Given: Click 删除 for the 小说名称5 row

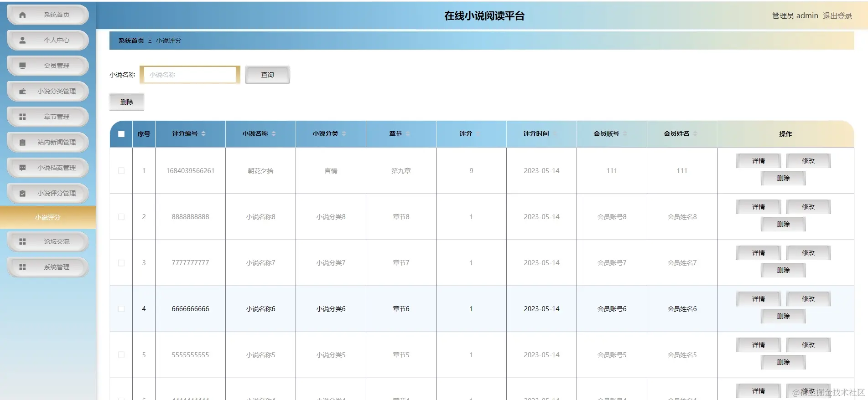Looking at the screenshot, I should pos(783,362).
